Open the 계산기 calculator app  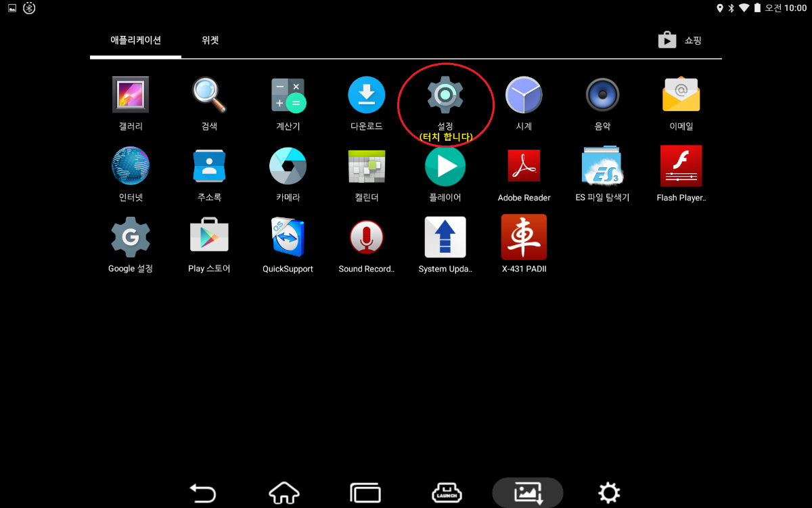point(288,95)
